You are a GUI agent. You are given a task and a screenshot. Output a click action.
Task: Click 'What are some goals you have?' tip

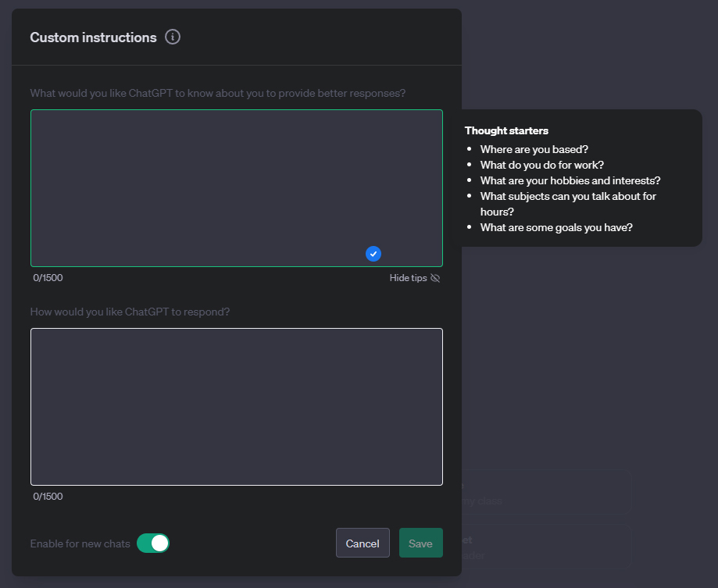click(x=556, y=227)
